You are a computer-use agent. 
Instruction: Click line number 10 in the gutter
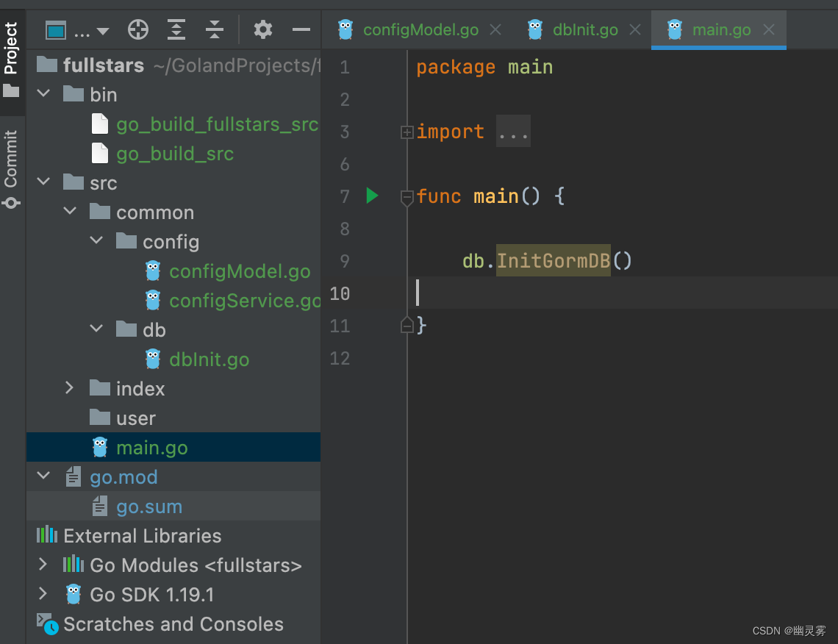pos(340,293)
